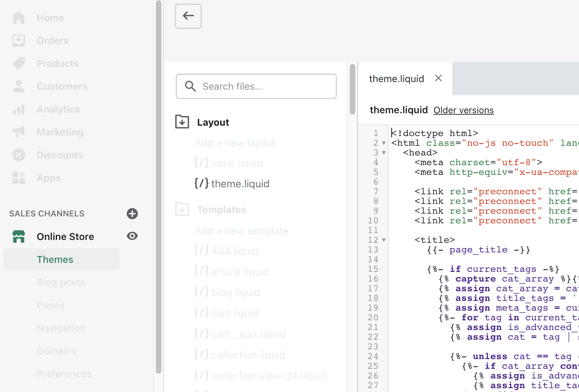Click line number 1 in gutter
579x392 pixels.
tap(376, 133)
